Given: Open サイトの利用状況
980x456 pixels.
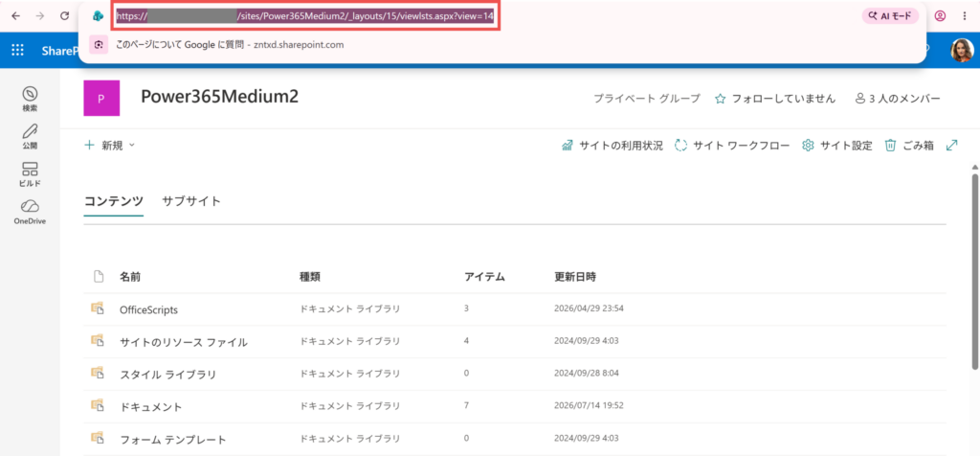Looking at the screenshot, I should pyautogui.click(x=612, y=146).
